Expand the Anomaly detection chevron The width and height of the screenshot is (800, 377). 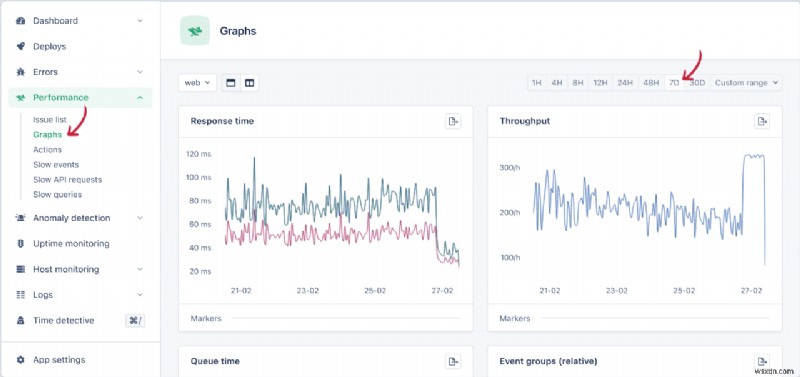140,218
